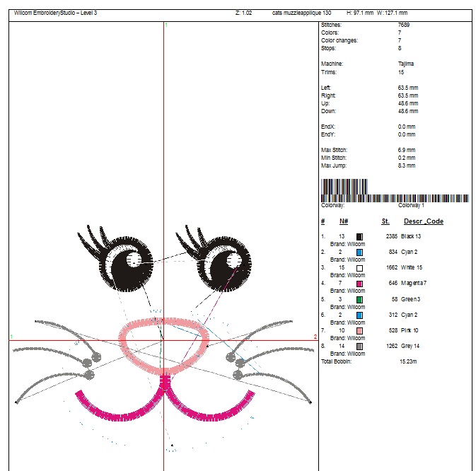Choose the Grey 14 thread swatch

tap(360, 346)
